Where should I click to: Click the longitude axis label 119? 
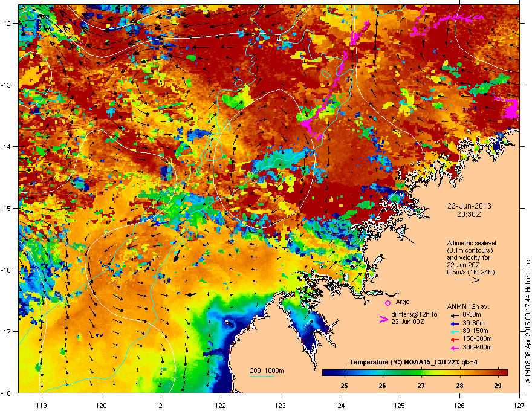[42, 405]
